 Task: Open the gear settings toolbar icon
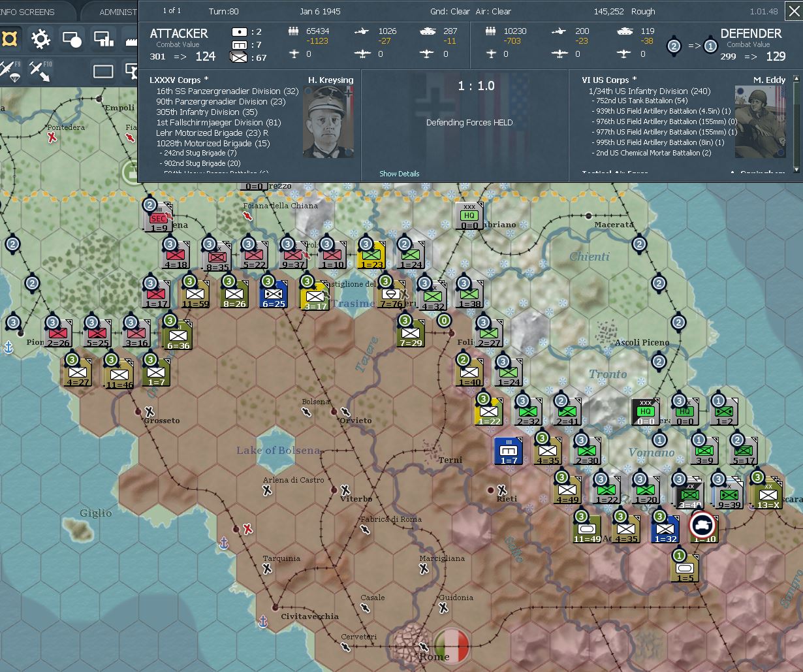pos(41,39)
